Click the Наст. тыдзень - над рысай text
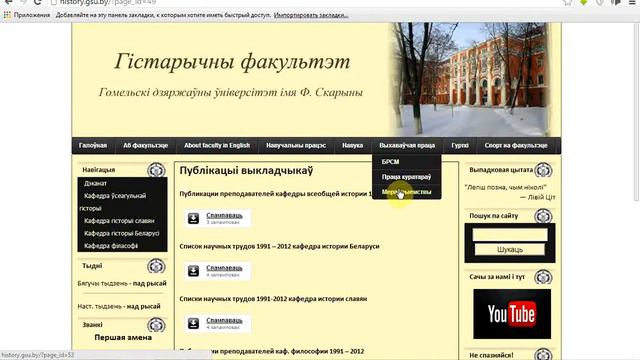Viewport: 640px width, 360px height. 119,306
